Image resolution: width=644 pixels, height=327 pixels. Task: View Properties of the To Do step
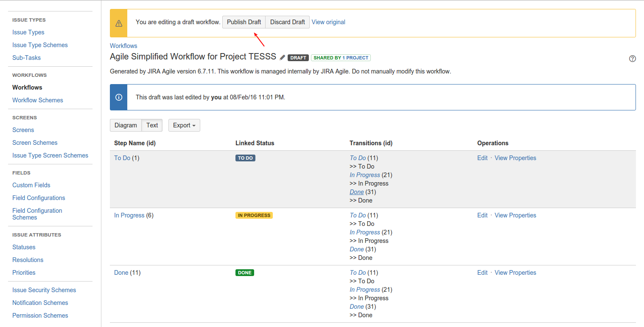515,158
